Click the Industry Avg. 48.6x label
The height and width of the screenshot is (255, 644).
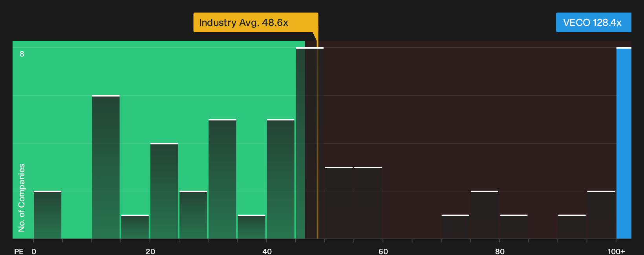(x=256, y=22)
